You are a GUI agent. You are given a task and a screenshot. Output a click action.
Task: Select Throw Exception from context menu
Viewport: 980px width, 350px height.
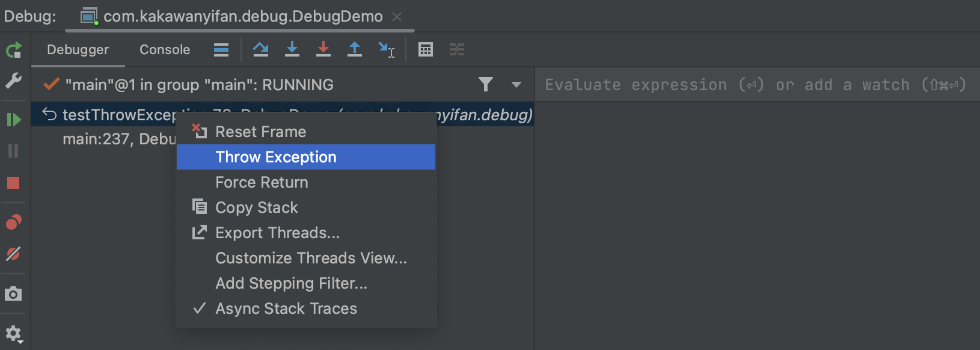(276, 157)
